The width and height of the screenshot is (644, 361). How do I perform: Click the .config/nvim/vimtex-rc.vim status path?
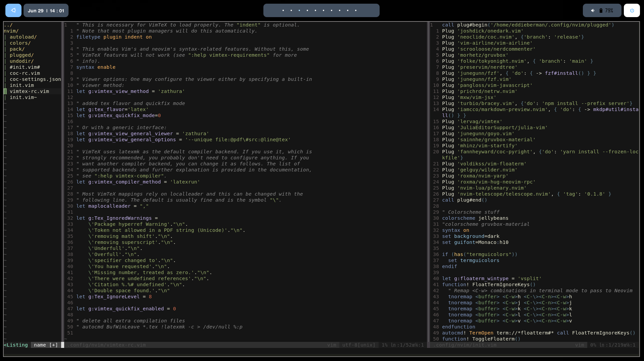pos(106,345)
